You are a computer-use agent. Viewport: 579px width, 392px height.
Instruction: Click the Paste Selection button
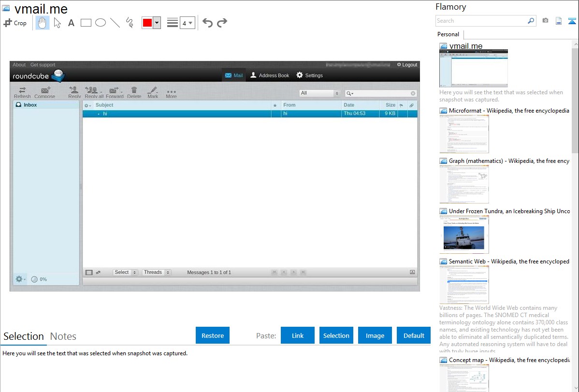(336, 335)
